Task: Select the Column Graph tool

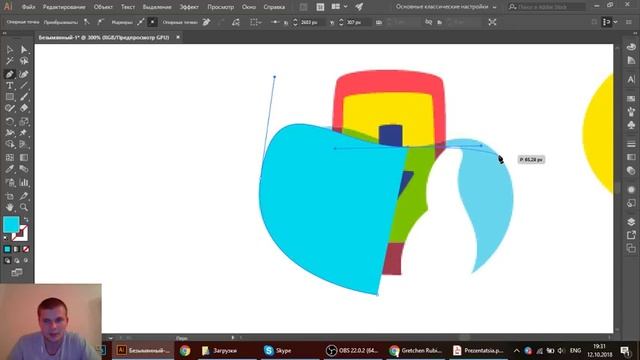Action: 24,182
